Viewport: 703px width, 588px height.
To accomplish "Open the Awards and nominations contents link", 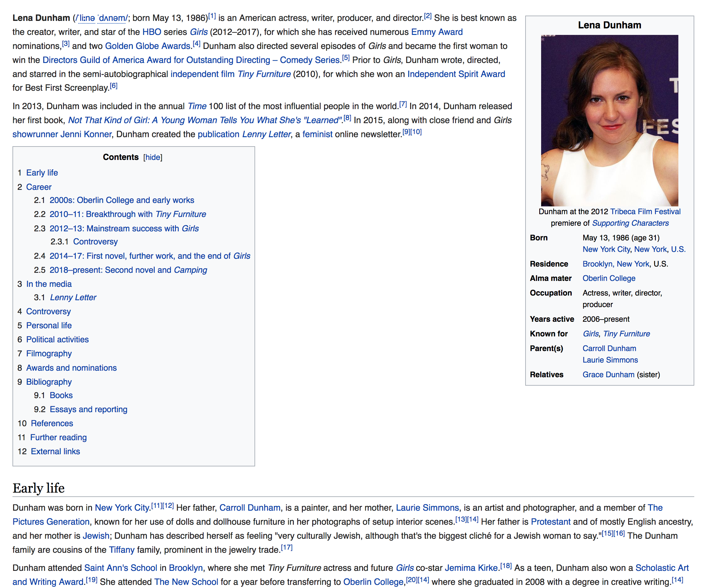I will pos(71,368).
